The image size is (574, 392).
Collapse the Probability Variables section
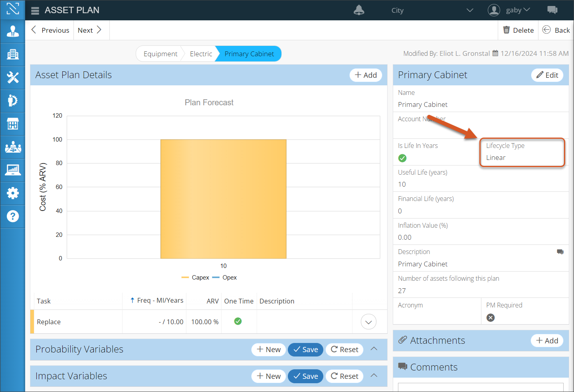click(374, 349)
